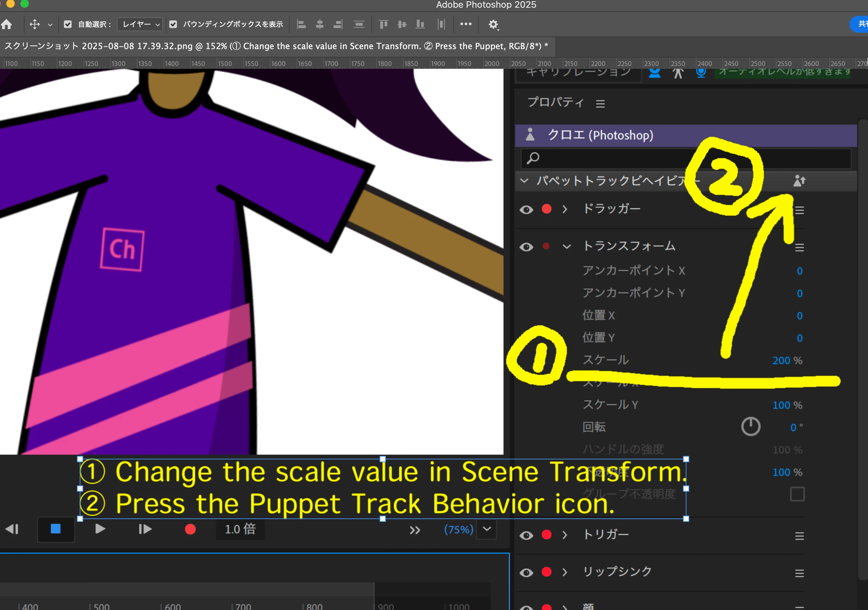Click the three-dots more options icon

[x=466, y=24]
